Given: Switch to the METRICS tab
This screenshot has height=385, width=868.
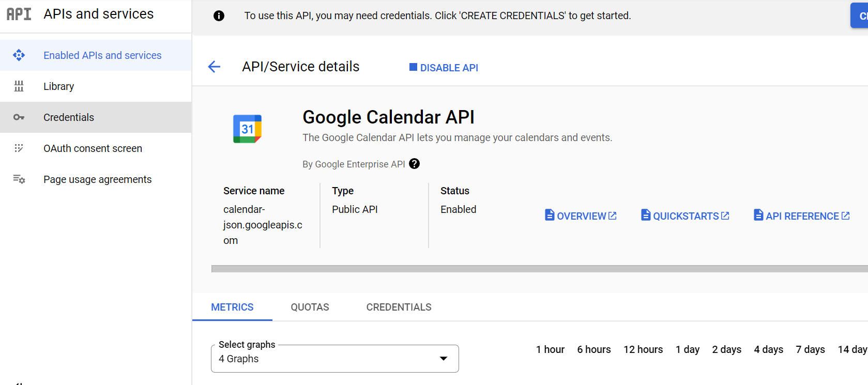Looking at the screenshot, I should [232, 307].
